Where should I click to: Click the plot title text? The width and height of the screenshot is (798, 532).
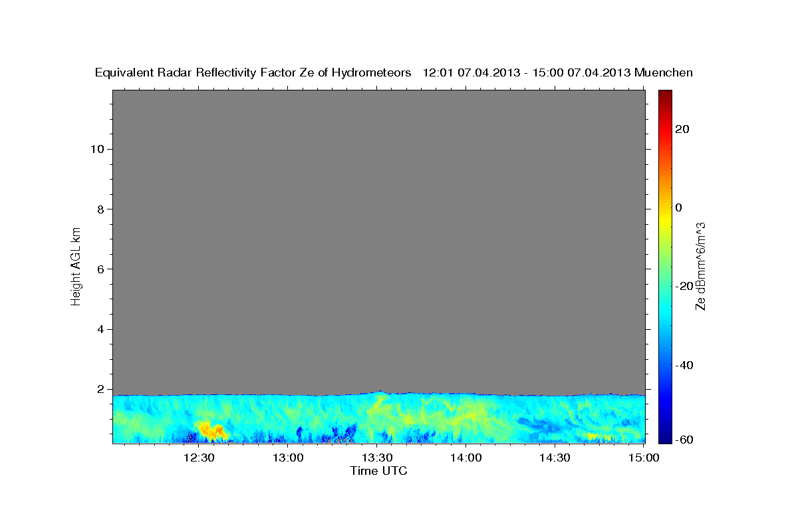coord(394,72)
